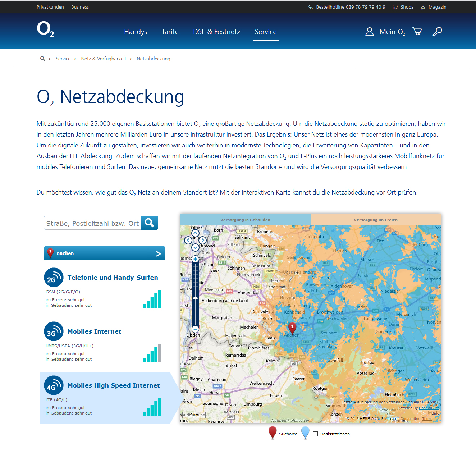The width and height of the screenshot is (476, 453).
Task: Click the O2 logo in header
Action: (x=45, y=29)
